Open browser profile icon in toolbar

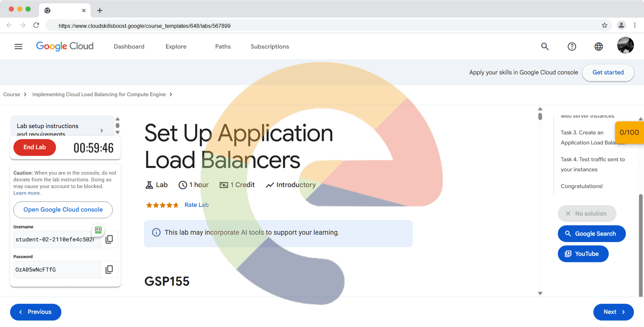[621, 25]
